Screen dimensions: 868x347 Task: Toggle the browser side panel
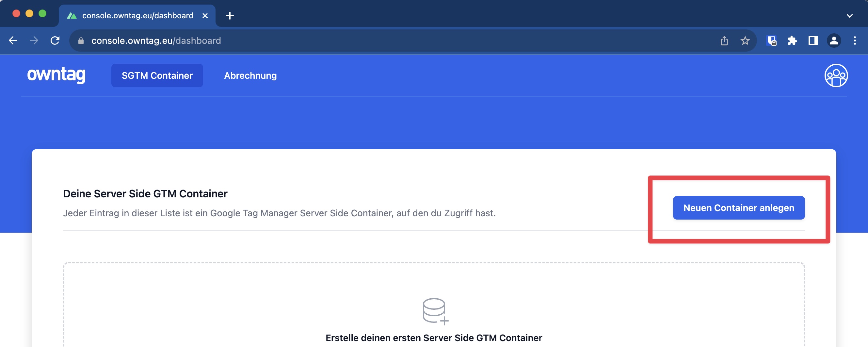(x=813, y=41)
